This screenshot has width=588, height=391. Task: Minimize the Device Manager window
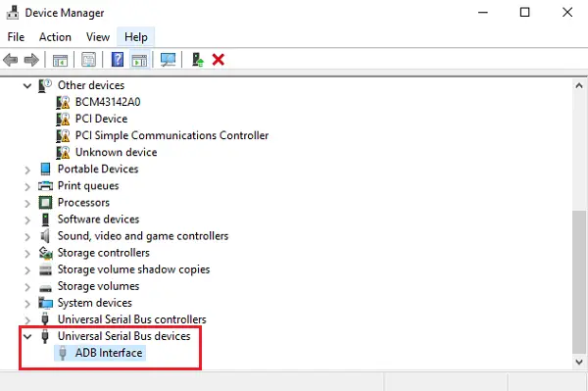483,13
